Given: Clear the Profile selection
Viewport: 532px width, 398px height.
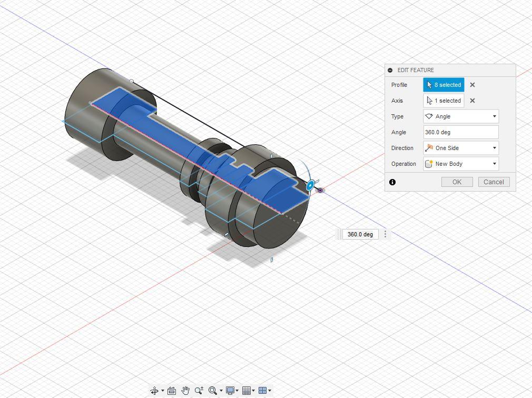Looking at the screenshot, I should (472, 85).
